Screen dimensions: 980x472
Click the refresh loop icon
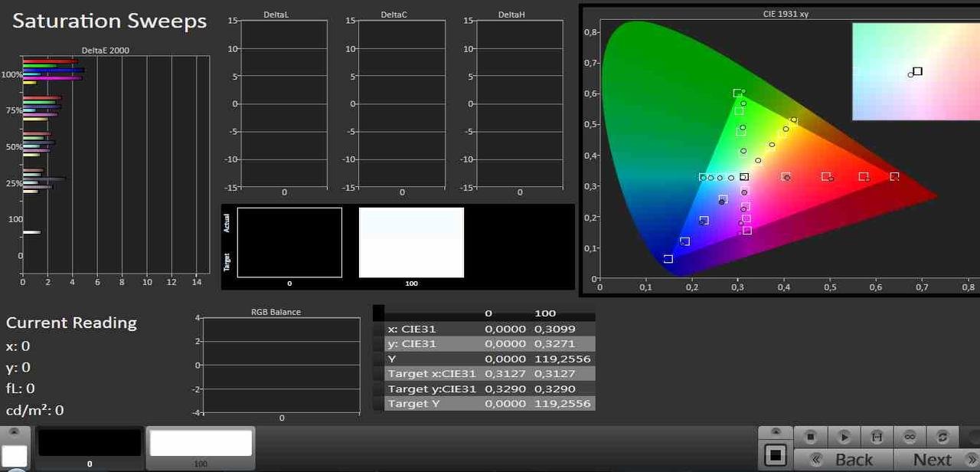click(942, 437)
